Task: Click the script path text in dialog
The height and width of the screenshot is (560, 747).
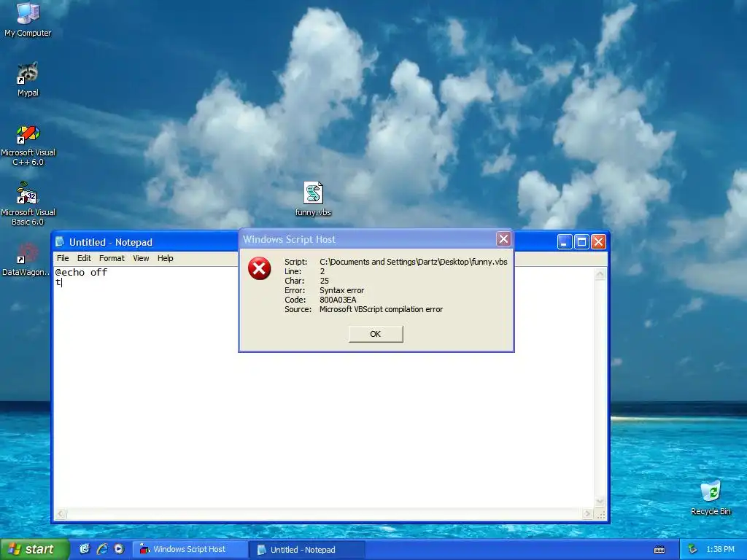Action: (x=414, y=262)
